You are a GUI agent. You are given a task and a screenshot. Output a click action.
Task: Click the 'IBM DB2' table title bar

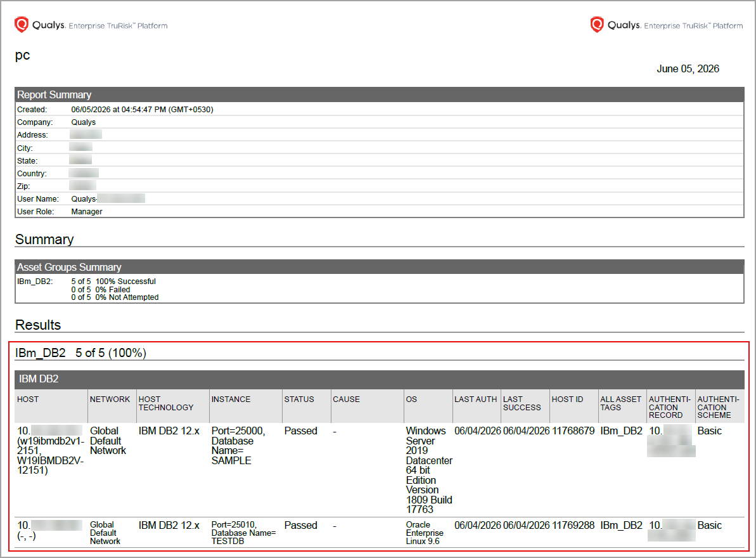[x=380, y=379]
